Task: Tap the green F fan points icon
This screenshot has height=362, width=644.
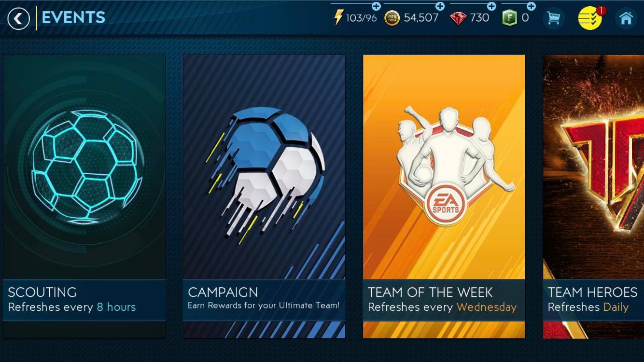Action: coord(509,18)
